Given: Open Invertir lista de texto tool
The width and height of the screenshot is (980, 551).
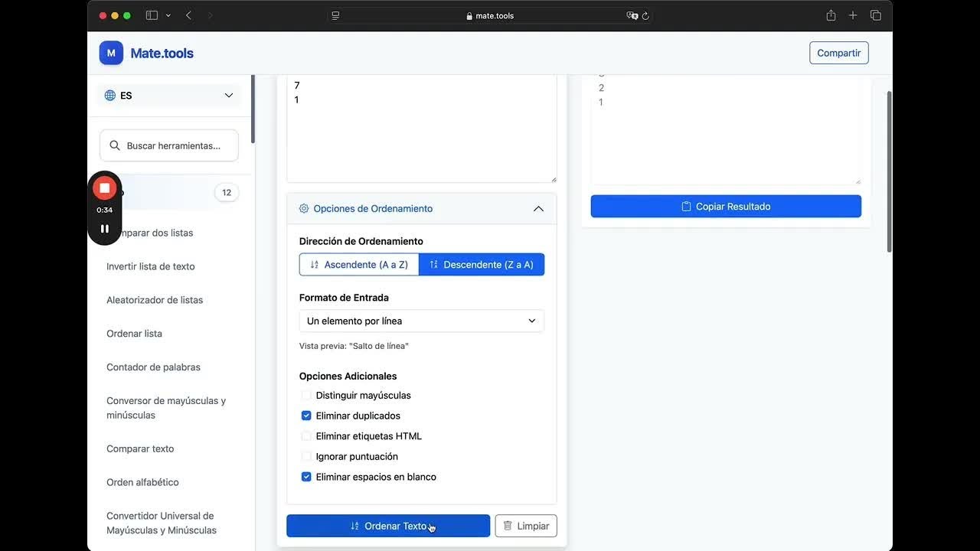Looking at the screenshot, I should (x=151, y=266).
